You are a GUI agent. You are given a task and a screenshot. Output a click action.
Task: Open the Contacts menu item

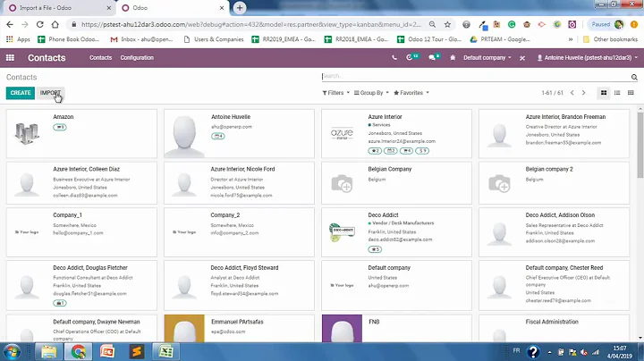100,58
